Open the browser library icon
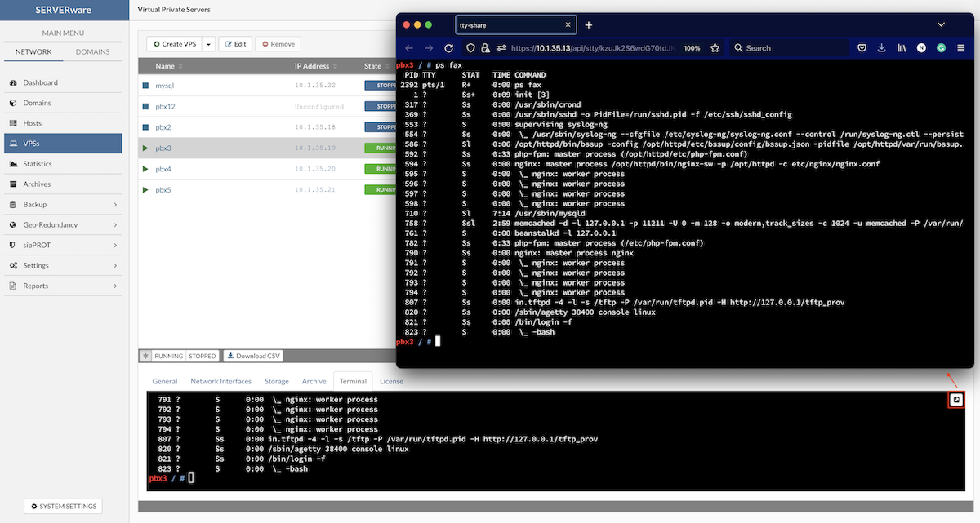The image size is (980, 523). [902, 48]
